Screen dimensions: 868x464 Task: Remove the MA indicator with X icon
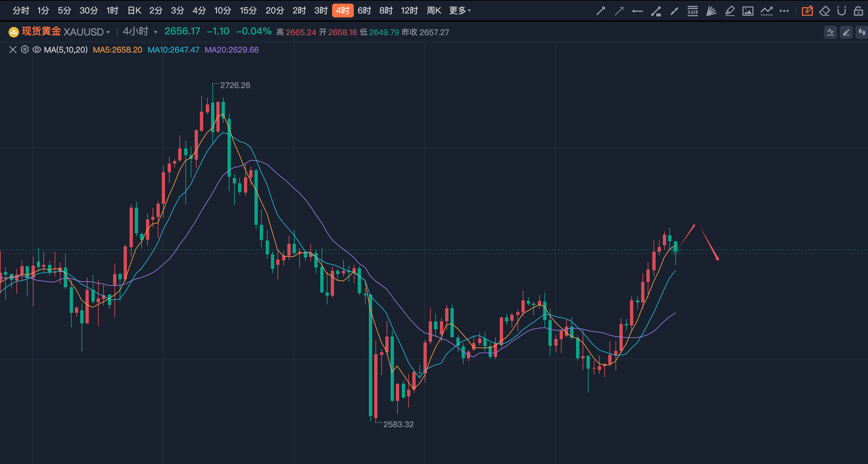(13, 50)
